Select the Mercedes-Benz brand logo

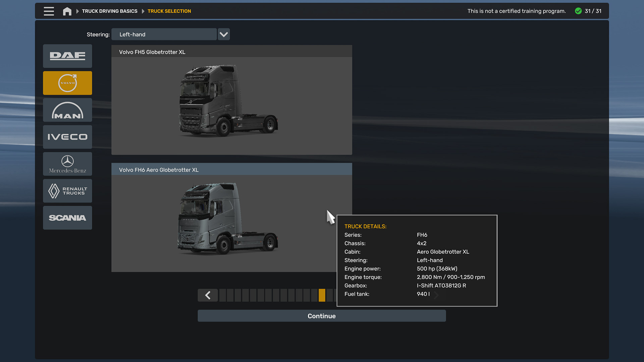67,164
